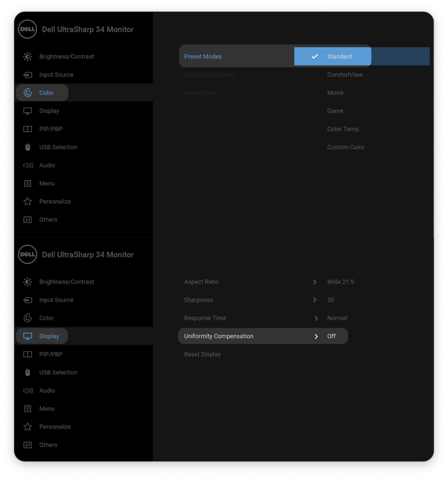
Task: Click highlighted Display monitor icon in lower menu
Action: pyautogui.click(x=27, y=336)
